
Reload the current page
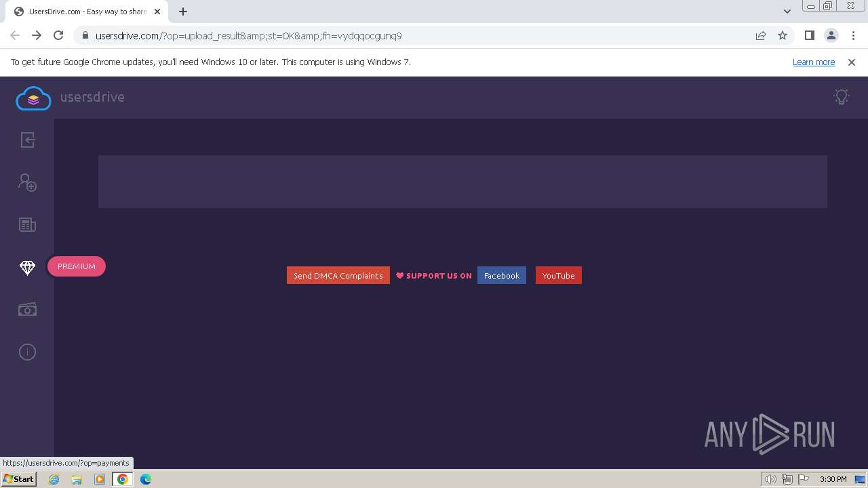point(58,35)
